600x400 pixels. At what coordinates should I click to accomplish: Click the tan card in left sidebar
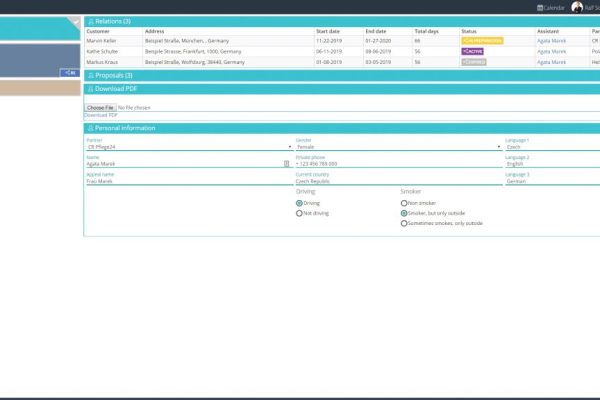click(x=40, y=88)
